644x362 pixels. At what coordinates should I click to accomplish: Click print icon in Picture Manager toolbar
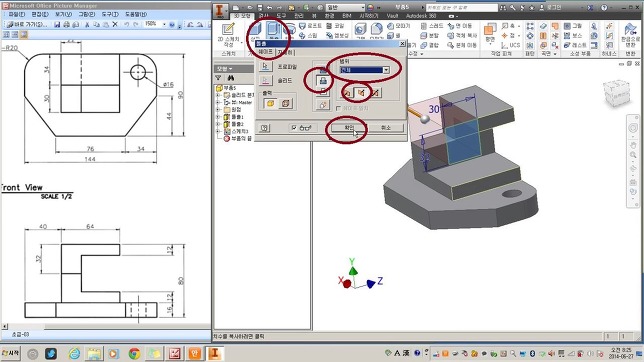(x=66, y=24)
